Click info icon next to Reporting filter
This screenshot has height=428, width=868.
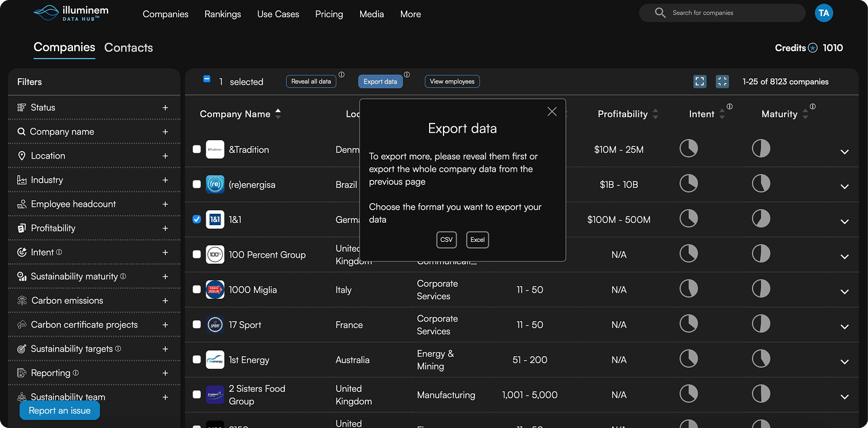click(x=75, y=373)
